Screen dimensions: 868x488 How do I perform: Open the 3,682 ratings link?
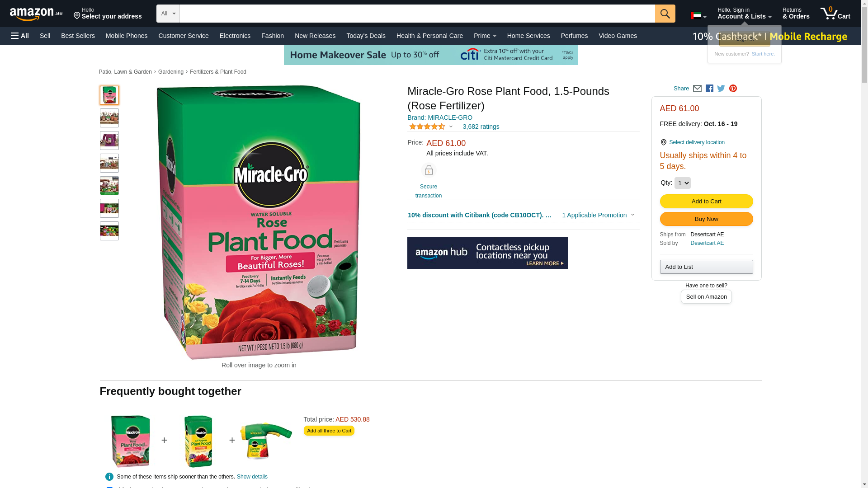coord(481,127)
